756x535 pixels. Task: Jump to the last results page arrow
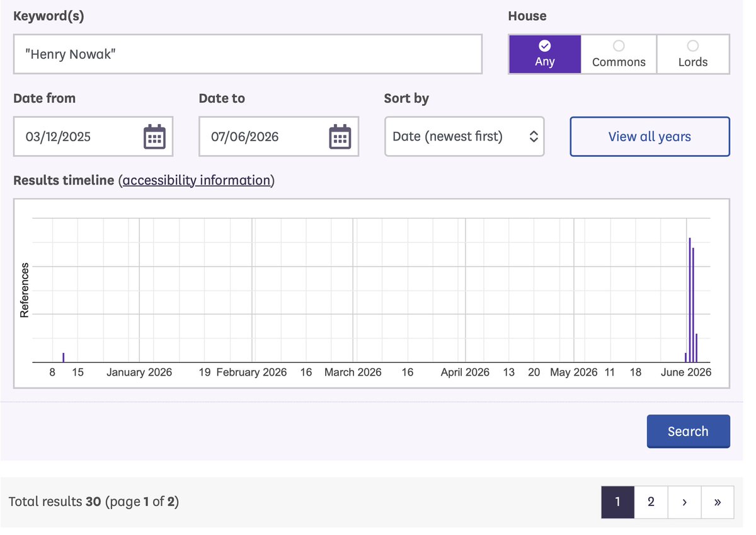[718, 502]
